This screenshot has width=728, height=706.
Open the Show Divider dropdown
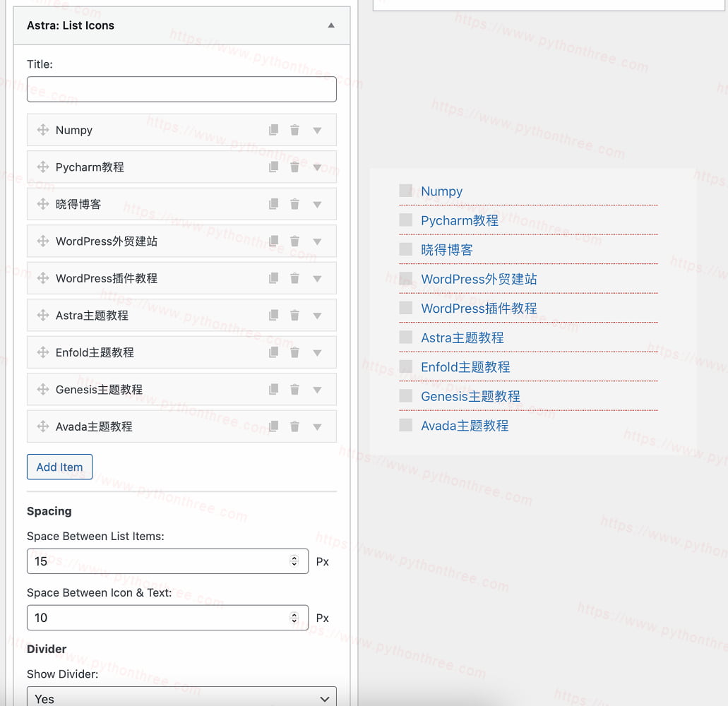(181, 698)
